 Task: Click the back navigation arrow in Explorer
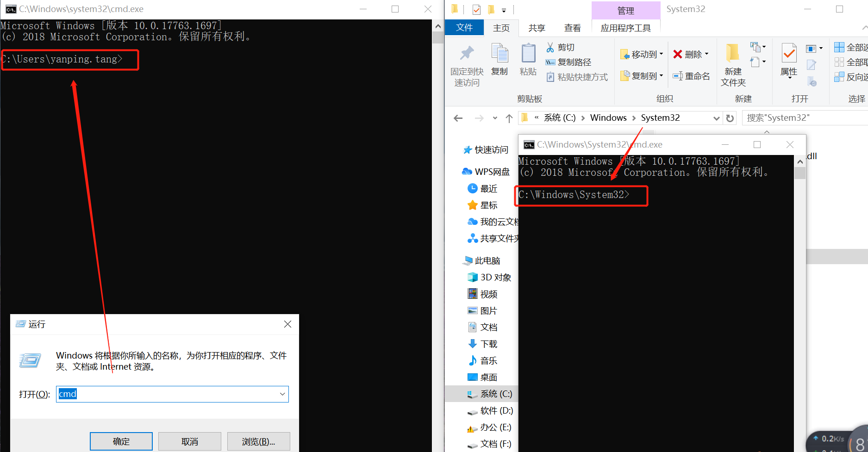pos(458,118)
